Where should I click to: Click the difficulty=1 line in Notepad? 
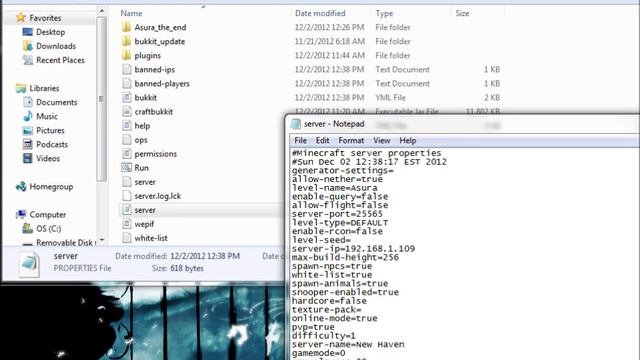pyautogui.click(x=323, y=336)
